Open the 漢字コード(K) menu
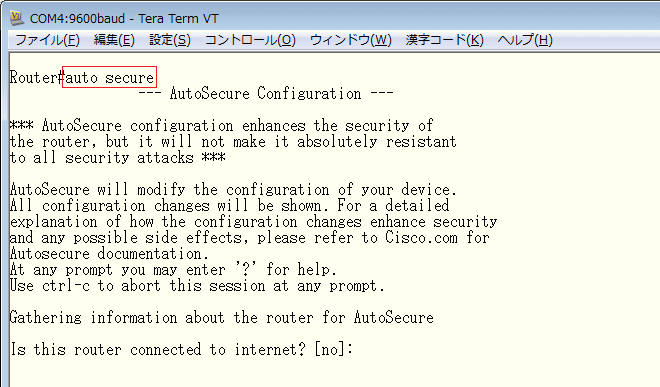 tap(444, 40)
